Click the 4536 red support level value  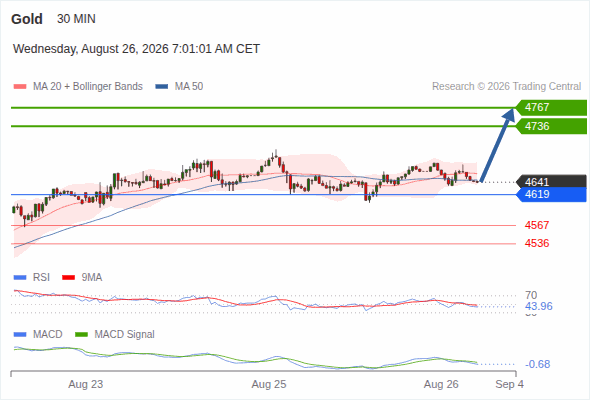(x=537, y=243)
